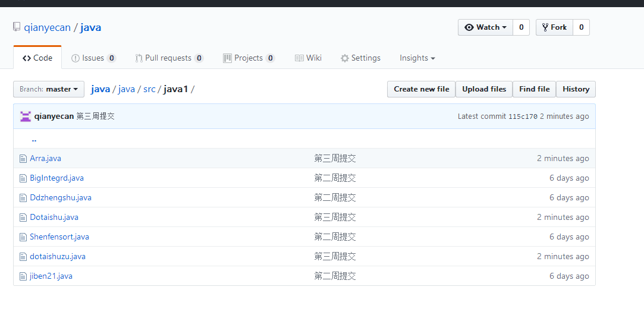The height and width of the screenshot is (315, 644).
Task: Click the file icon next to Shenfensort.java
Action: coord(23,237)
